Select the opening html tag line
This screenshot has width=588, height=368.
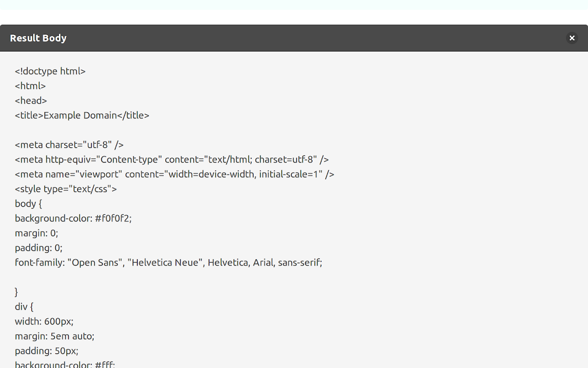pos(30,86)
